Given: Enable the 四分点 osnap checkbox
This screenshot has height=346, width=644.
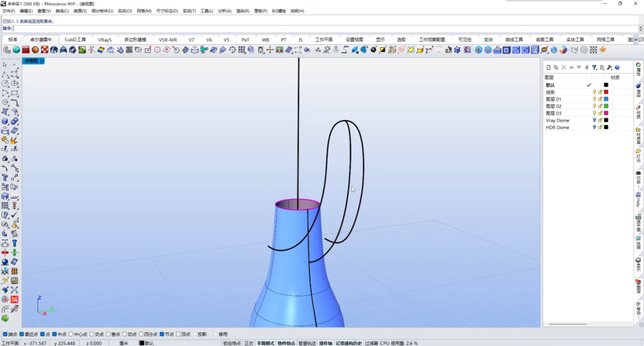Looking at the screenshot, I should coord(141,334).
